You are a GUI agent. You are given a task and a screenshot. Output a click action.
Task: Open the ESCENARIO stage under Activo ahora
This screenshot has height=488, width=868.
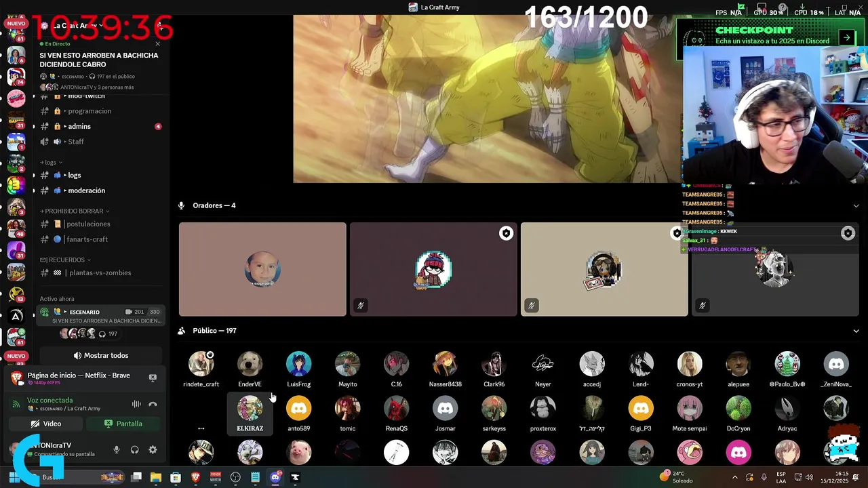coord(100,316)
